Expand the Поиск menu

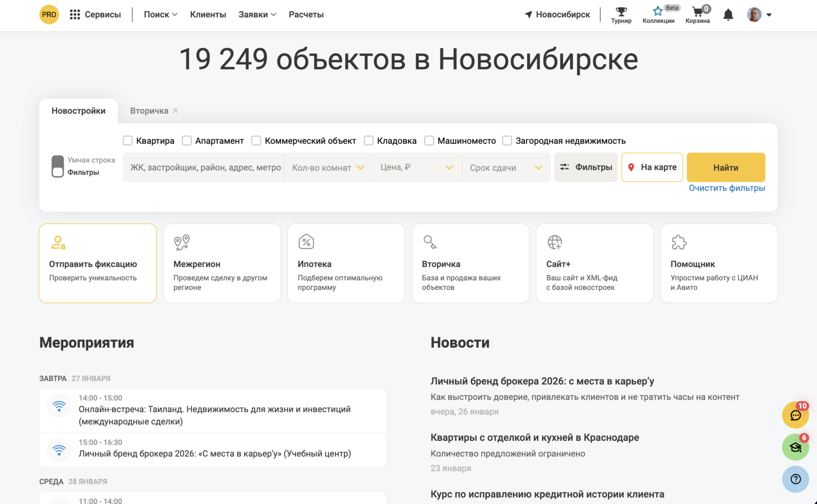(160, 15)
